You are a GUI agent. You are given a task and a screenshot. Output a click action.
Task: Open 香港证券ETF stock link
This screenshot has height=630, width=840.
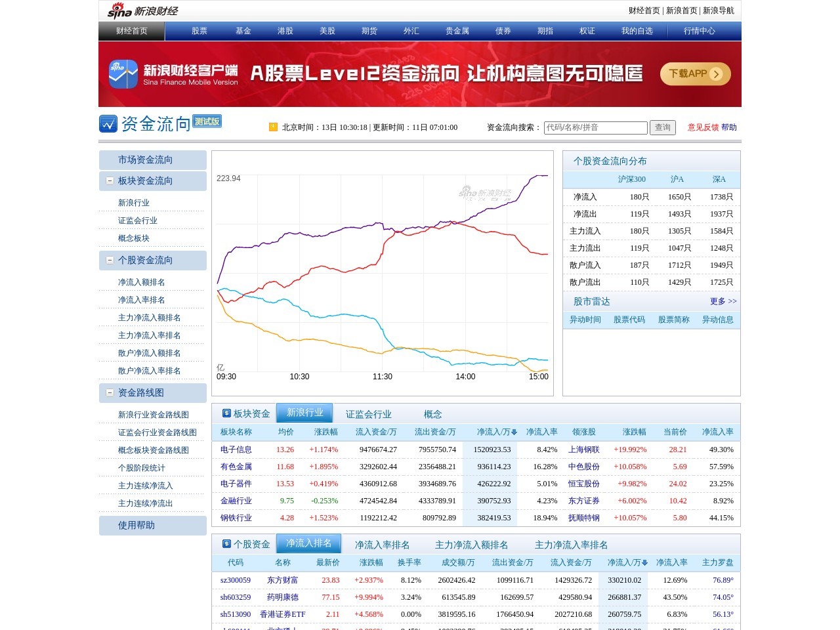[x=283, y=614]
